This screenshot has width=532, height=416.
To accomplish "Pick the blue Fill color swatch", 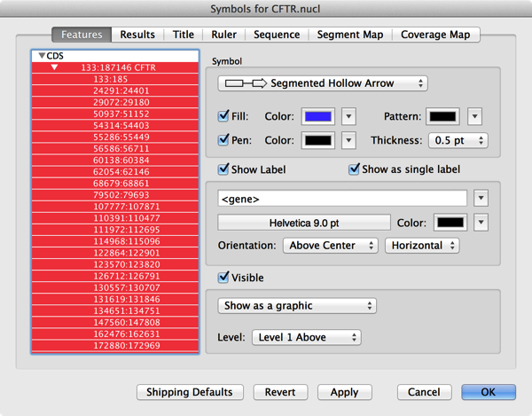I will 317,117.
